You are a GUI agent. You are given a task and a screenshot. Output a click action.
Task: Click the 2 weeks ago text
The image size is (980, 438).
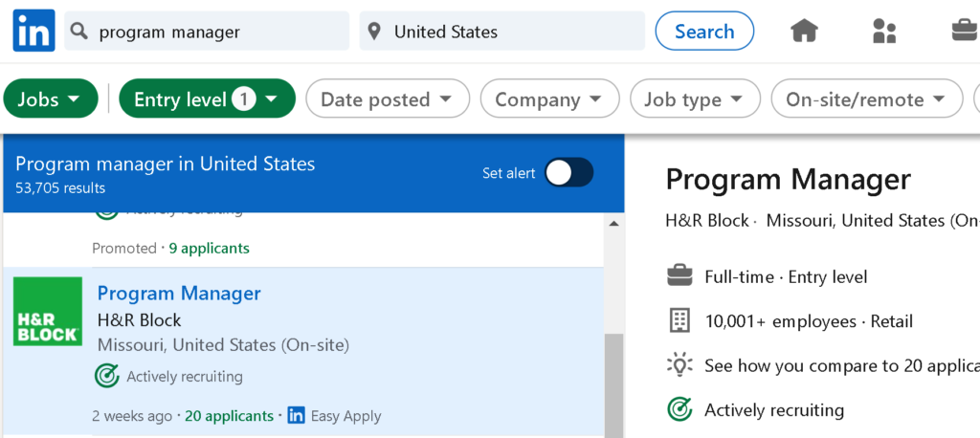coord(132,415)
